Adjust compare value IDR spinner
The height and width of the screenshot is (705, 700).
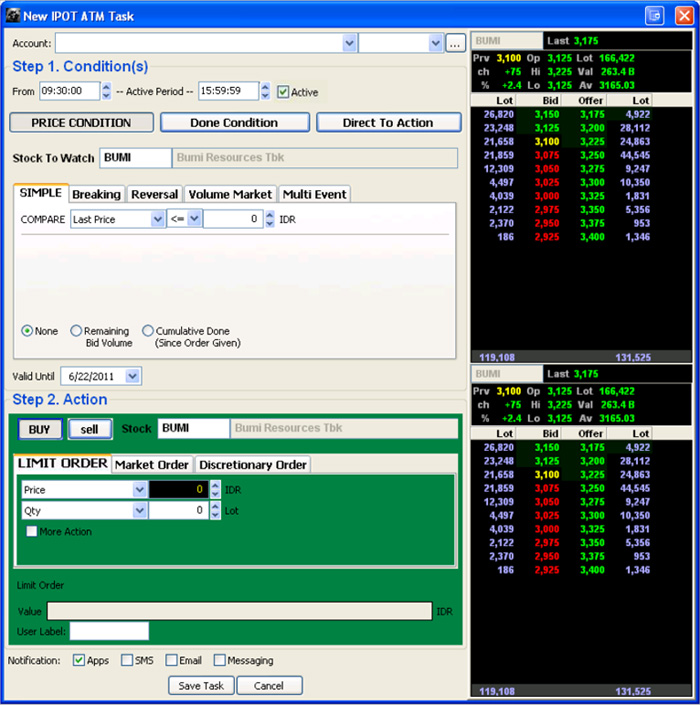click(270, 219)
